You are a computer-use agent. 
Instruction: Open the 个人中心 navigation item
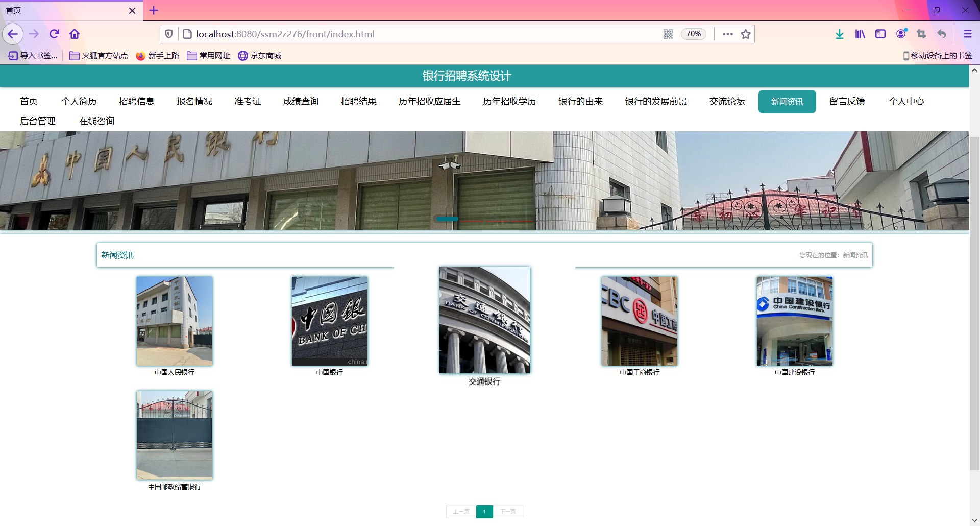pyautogui.click(x=906, y=101)
